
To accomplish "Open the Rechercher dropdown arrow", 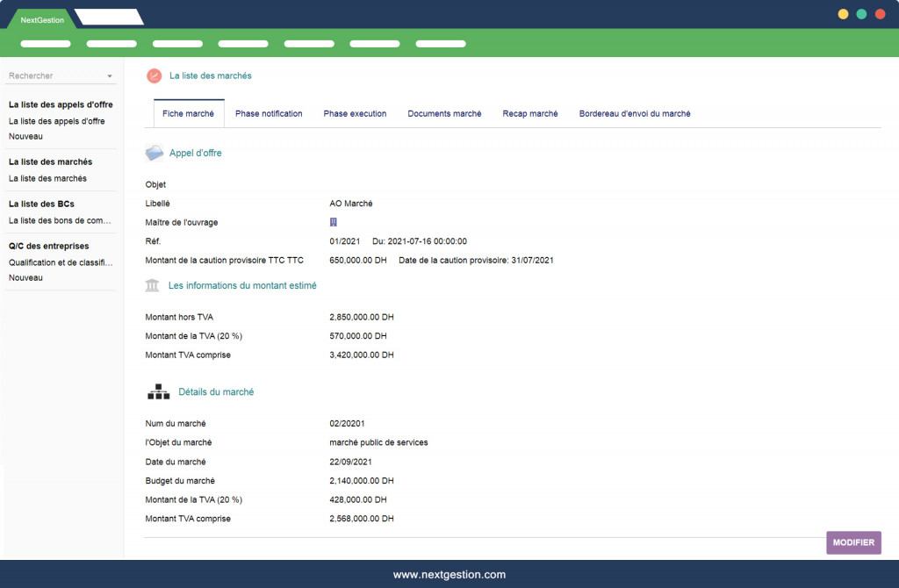I will pyautogui.click(x=110, y=76).
